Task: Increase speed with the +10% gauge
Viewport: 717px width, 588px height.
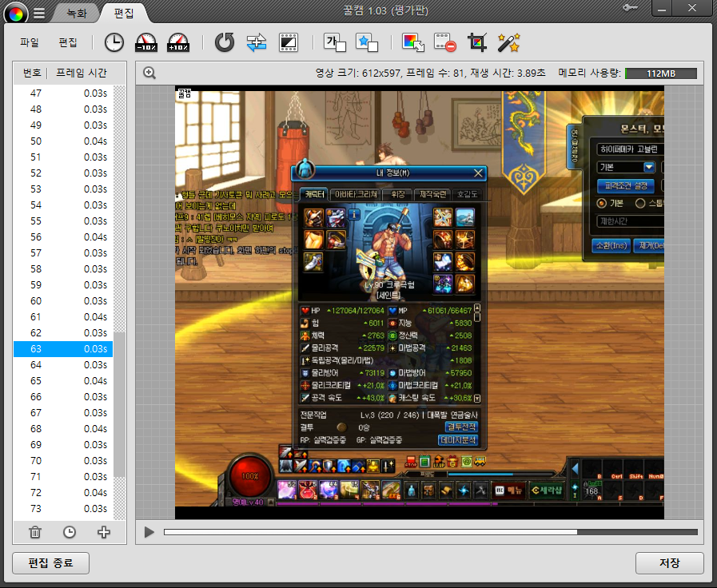Action: [x=178, y=42]
